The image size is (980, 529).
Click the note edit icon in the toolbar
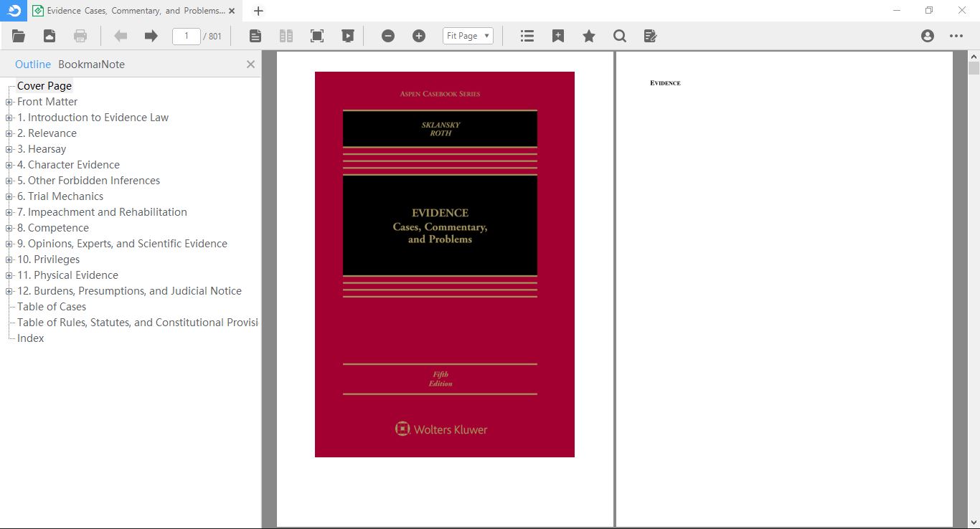pos(651,36)
